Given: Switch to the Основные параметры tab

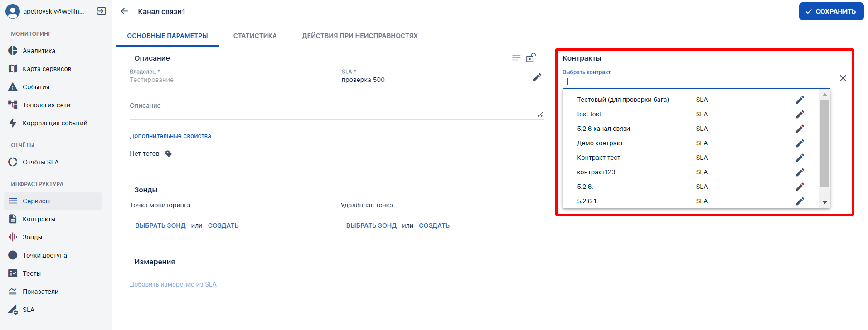Looking at the screenshot, I should (167, 36).
